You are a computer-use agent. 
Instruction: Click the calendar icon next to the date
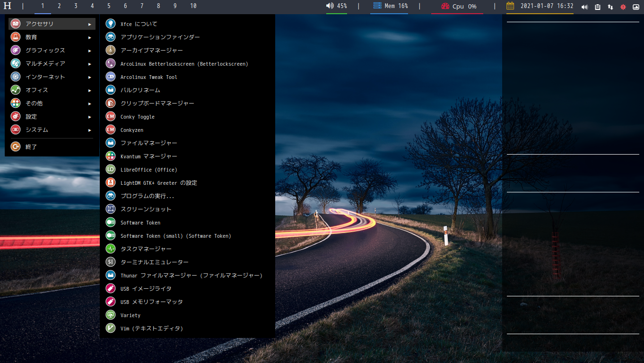[510, 6]
